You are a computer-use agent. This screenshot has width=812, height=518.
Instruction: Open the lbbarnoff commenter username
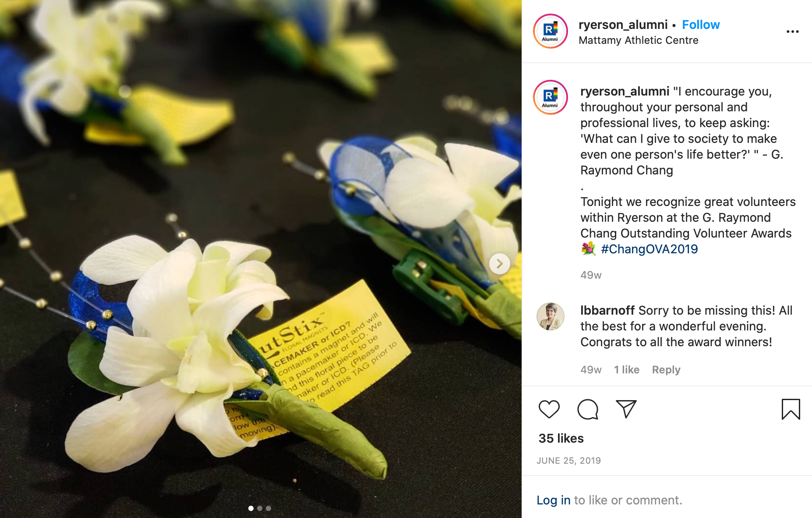pyautogui.click(x=607, y=310)
